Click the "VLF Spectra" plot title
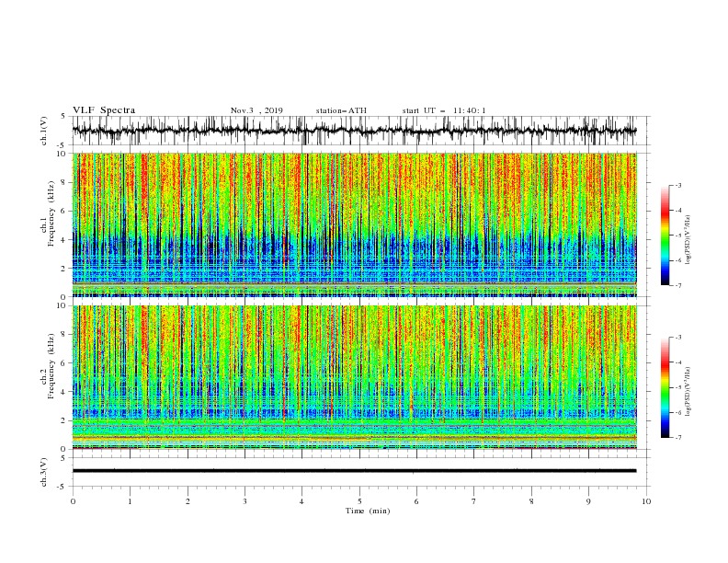The image size is (728, 563). (104, 110)
